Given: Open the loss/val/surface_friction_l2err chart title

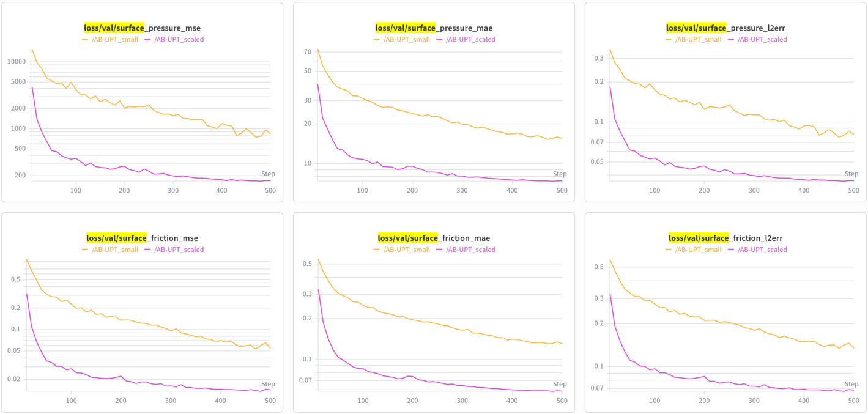Looking at the screenshot, I should 725,238.
